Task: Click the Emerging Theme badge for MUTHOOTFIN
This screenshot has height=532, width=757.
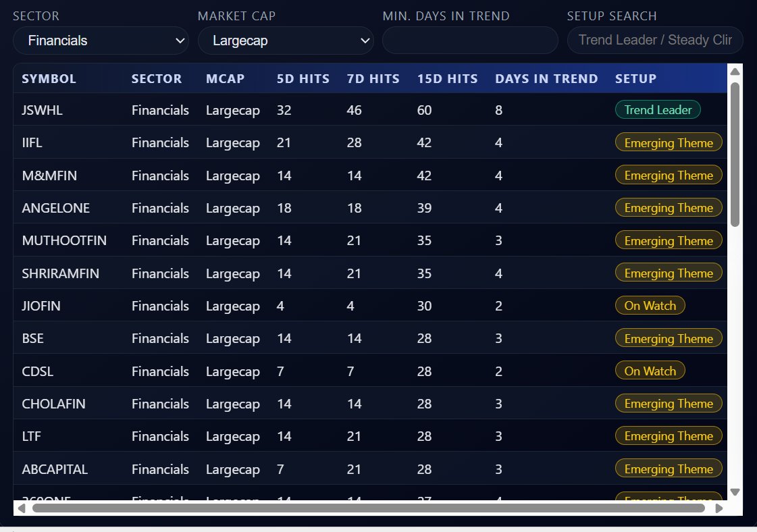Action: pyautogui.click(x=669, y=240)
